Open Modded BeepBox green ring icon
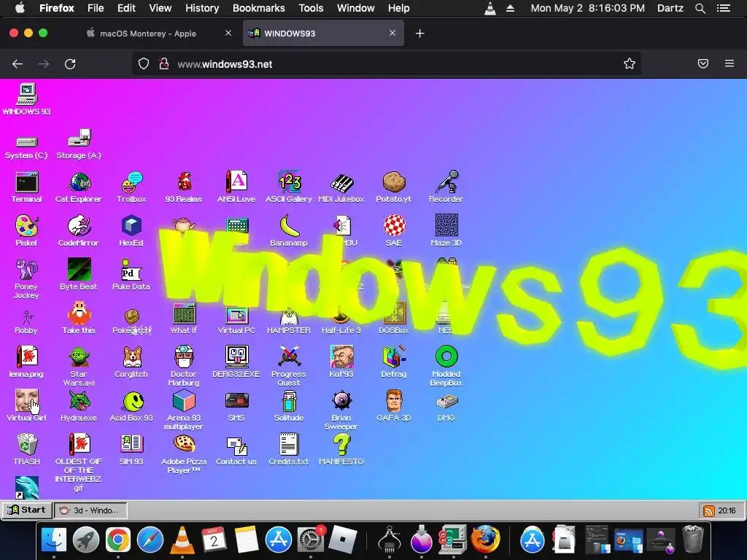Screen dimensions: 747x560 pos(446,366)
